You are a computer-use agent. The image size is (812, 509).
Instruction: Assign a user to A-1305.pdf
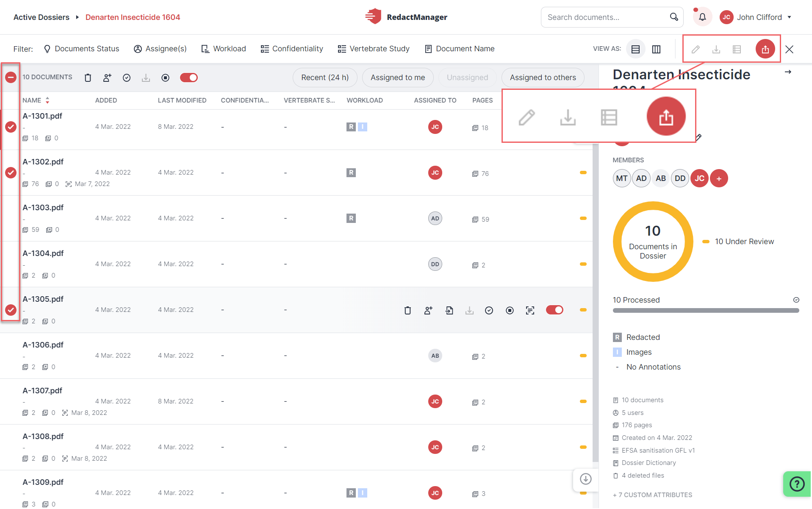428,310
